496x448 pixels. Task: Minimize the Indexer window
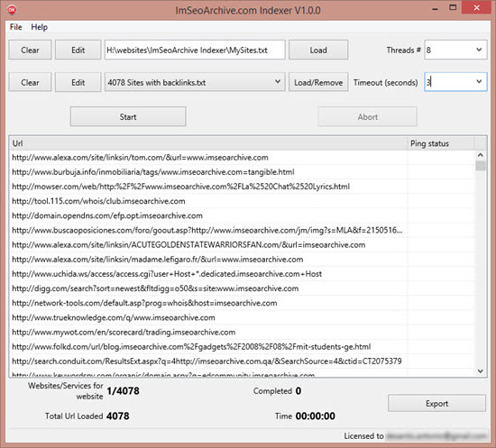pos(436,8)
